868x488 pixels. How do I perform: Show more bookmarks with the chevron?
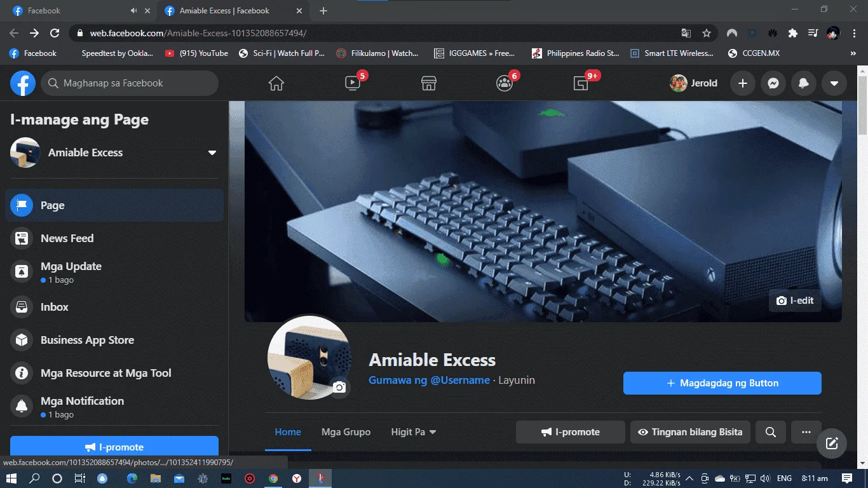(x=853, y=53)
